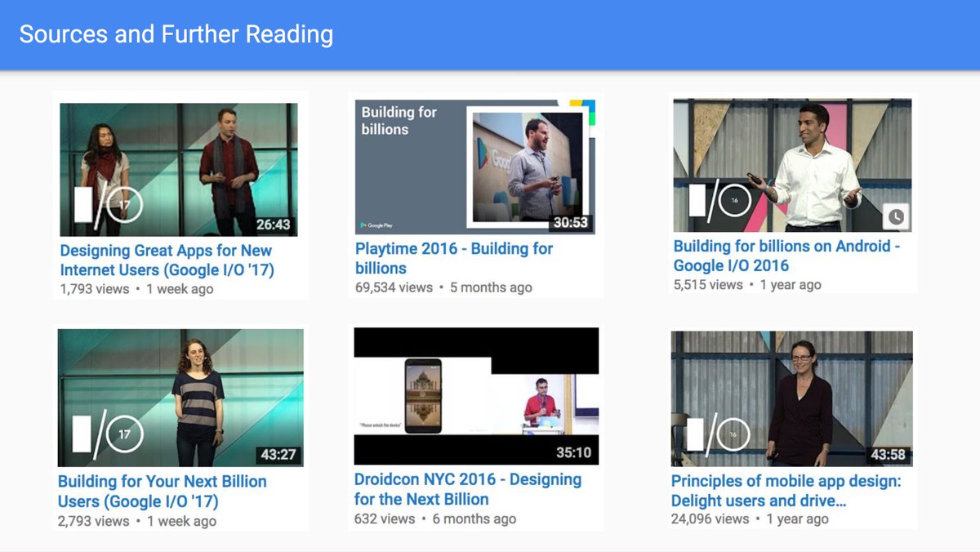Click the '632 views' text

coord(385,519)
